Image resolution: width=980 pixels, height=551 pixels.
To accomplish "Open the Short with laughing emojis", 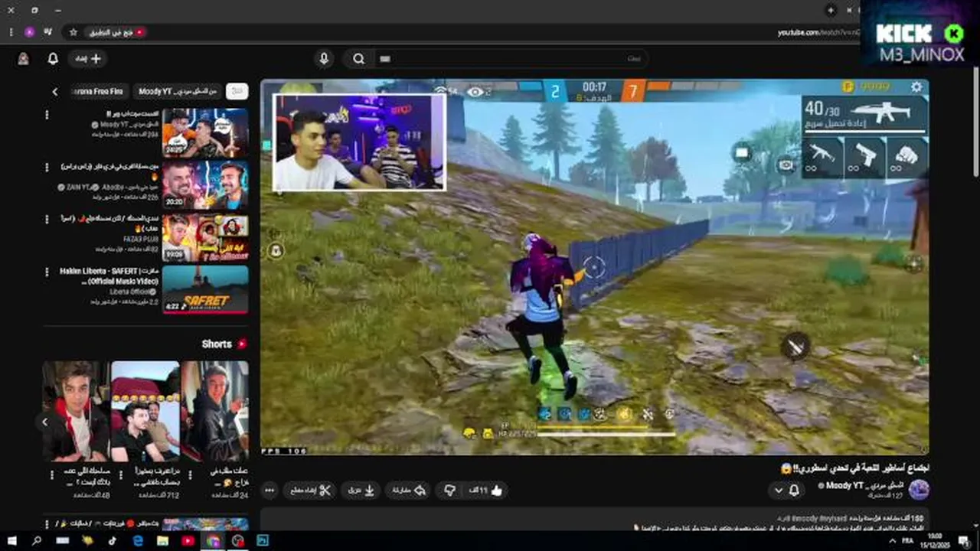I will click(145, 412).
